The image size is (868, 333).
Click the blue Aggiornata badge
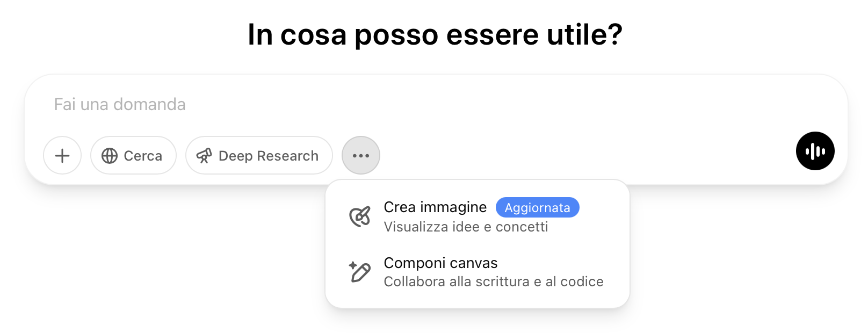[x=537, y=208]
